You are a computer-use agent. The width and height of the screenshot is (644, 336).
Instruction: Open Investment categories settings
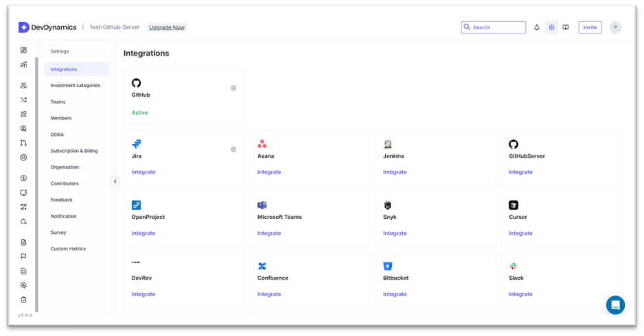pos(75,85)
